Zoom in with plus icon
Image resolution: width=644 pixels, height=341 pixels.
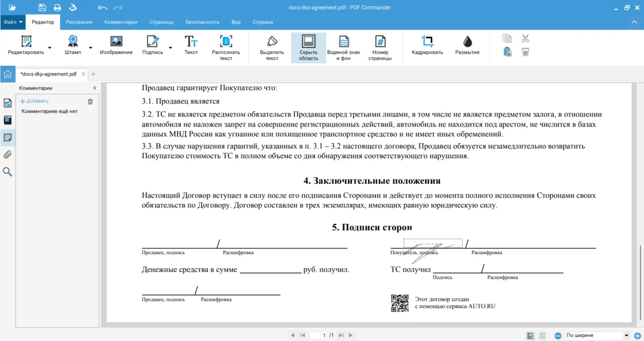point(637,336)
